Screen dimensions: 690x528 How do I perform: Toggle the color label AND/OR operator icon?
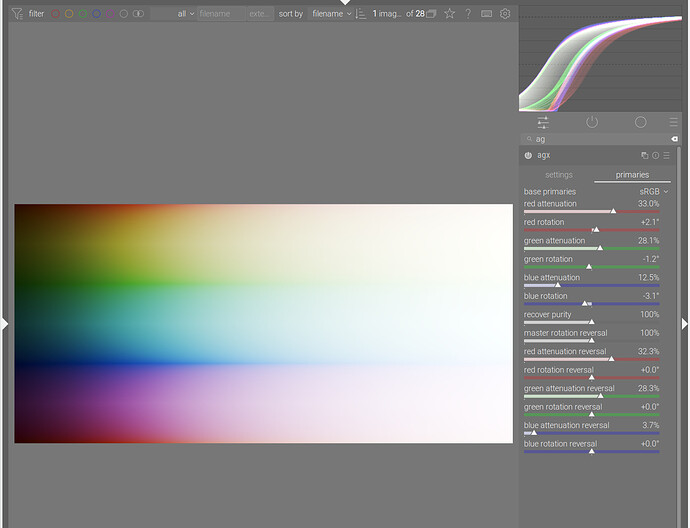tap(138, 14)
